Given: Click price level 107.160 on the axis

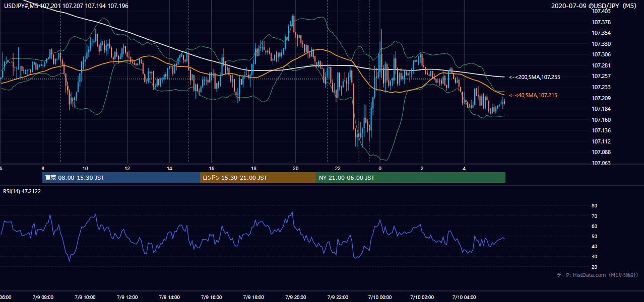Looking at the screenshot, I should click(601, 120).
